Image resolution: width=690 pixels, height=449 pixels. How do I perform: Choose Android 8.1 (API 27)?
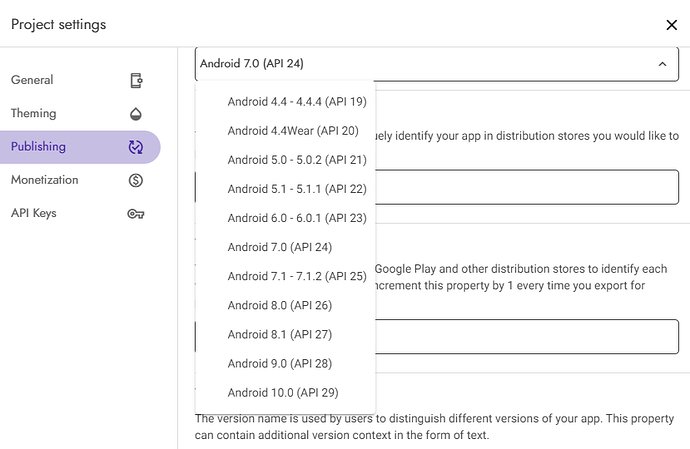point(285,334)
